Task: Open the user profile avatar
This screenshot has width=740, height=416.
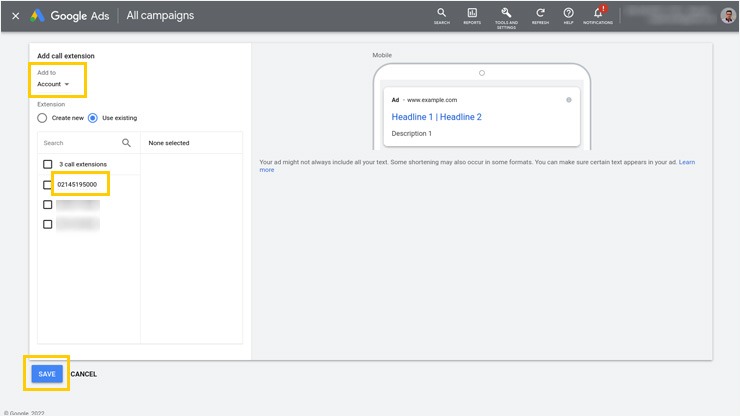Action: click(727, 16)
